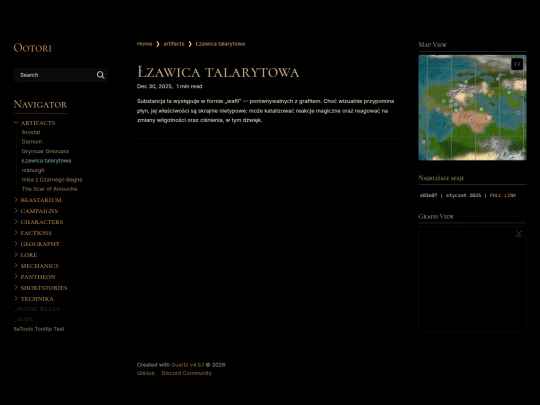Open the Grymuar Grezuara page
This screenshot has height=405, width=540.
(45, 151)
